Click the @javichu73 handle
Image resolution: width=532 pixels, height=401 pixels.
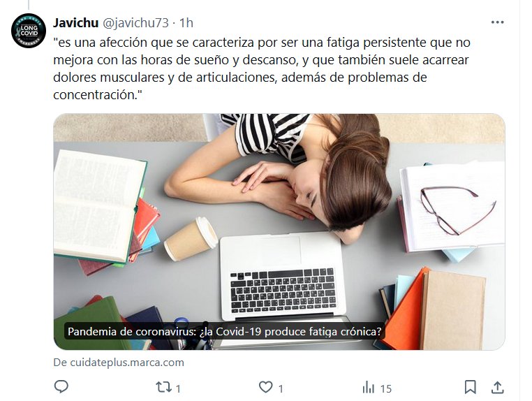[135, 23]
